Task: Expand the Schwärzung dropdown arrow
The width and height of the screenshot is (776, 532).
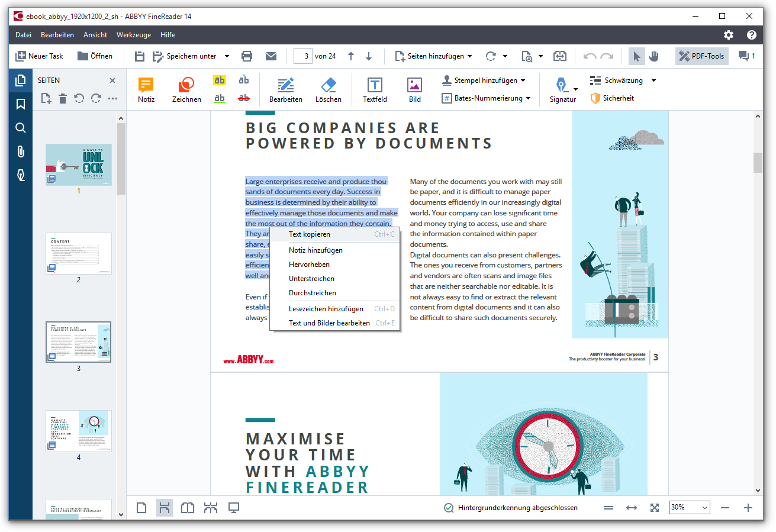Action: coord(653,80)
